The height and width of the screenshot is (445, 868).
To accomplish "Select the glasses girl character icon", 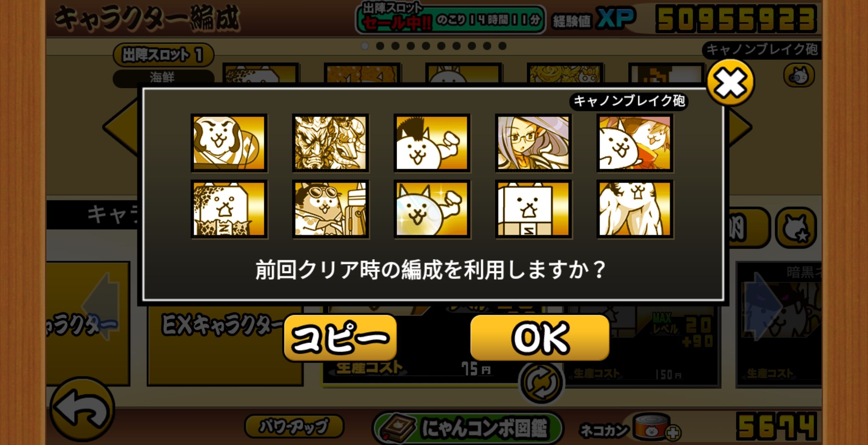I will (x=533, y=143).
